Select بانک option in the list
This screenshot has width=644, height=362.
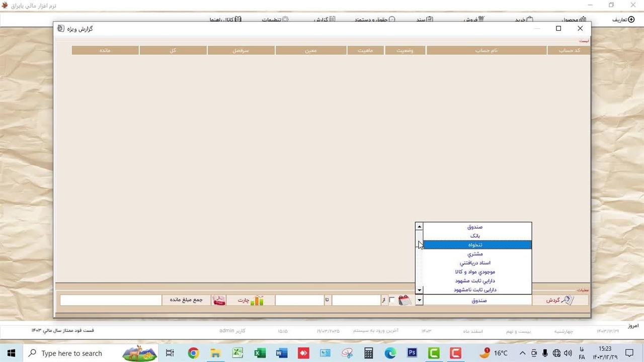tap(476, 236)
